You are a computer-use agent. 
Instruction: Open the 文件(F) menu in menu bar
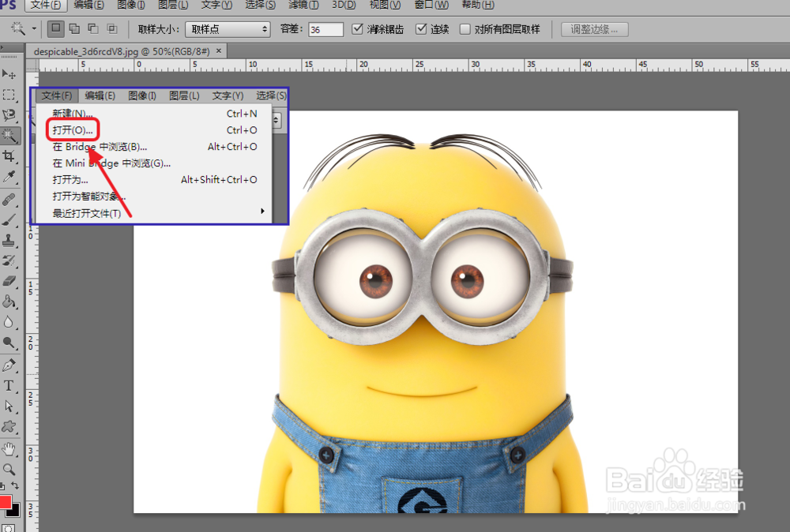pyautogui.click(x=45, y=5)
